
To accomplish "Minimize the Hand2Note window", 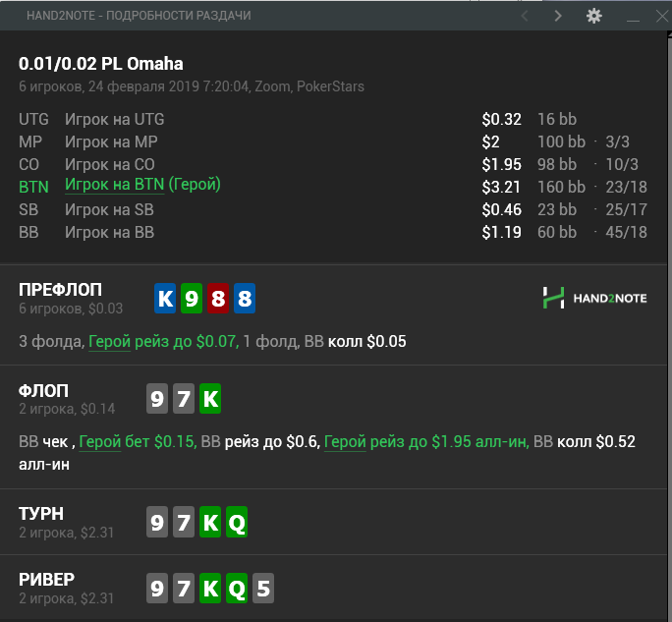I will point(633,20).
